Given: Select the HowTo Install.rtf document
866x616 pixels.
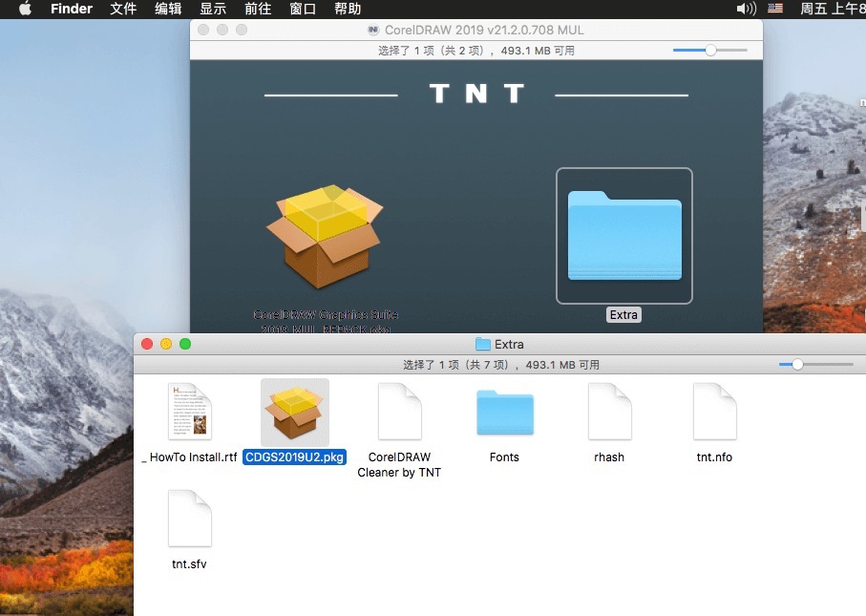Looking at the screenshot, I should coord(189,412).
